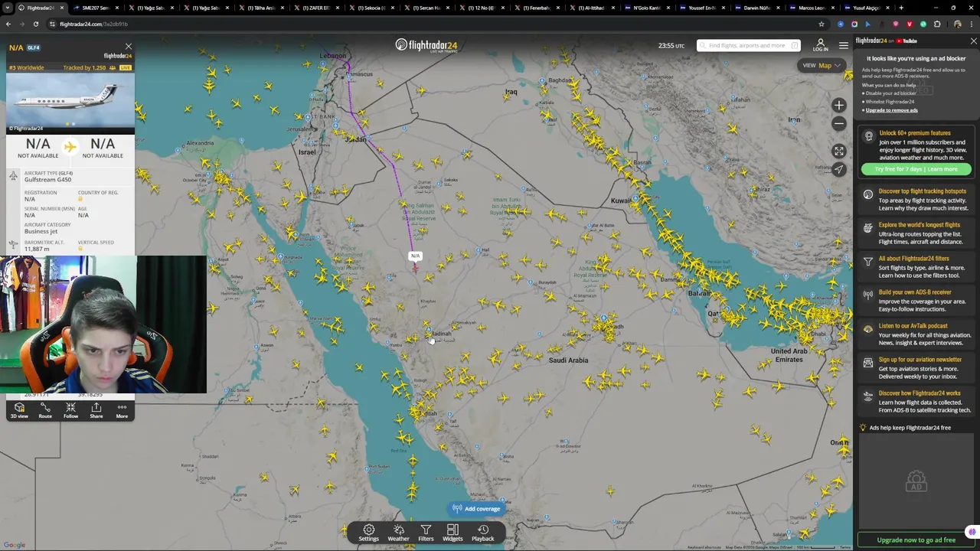Click Follow in flight panel
The height and width of the screenshot is (551, 980).
70,411
